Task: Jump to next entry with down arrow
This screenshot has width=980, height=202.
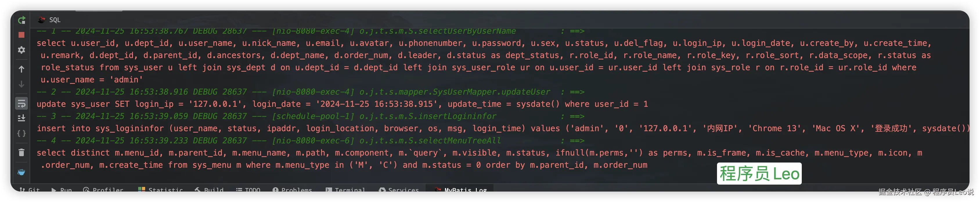Action: coord(22,84)
